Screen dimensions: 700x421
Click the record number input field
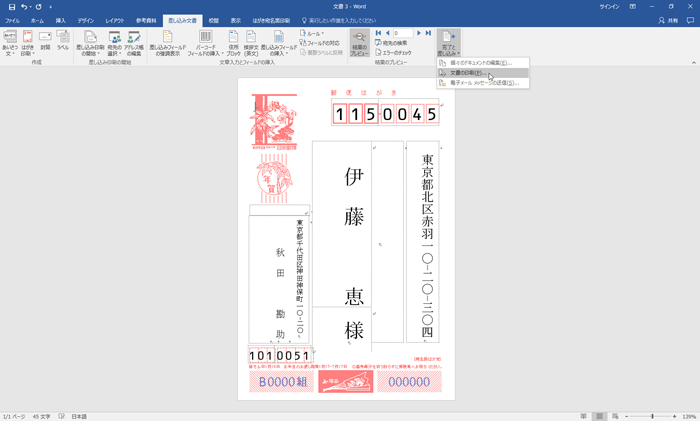point(402,33)
